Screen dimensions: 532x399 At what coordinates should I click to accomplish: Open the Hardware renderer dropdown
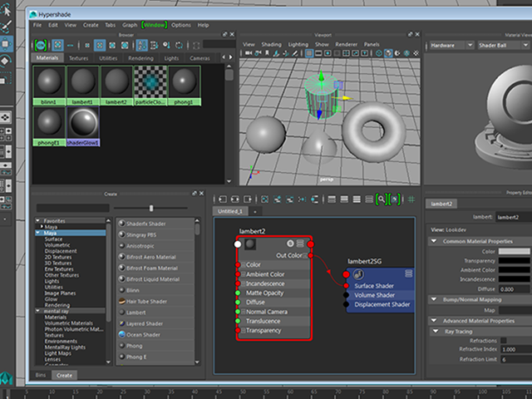pyautogui.click(x=451, y=45)
